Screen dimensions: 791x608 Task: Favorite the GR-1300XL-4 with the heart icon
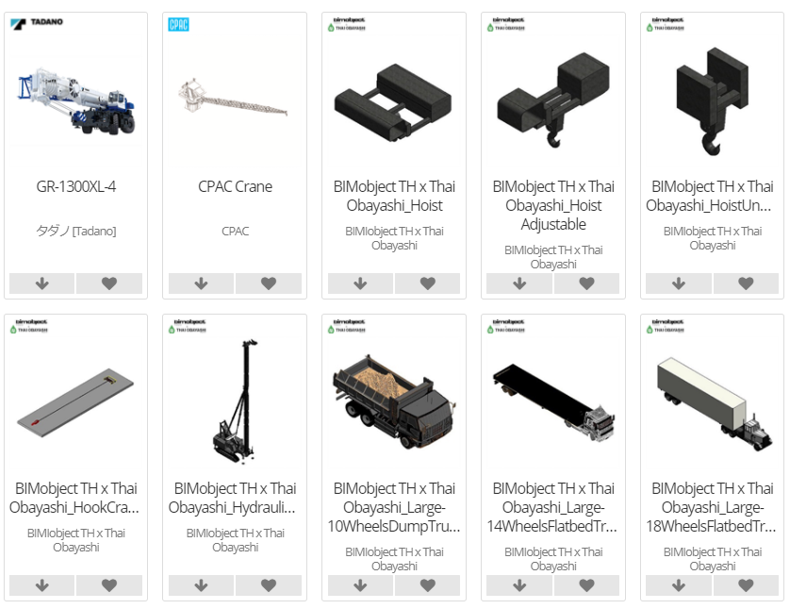(x=109, y=283)
